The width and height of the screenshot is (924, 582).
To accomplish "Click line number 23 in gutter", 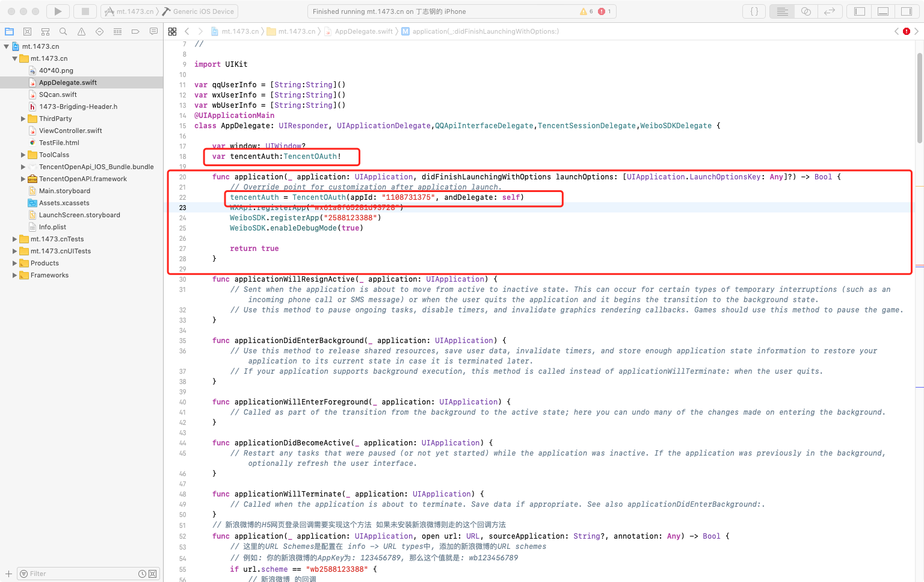I will pos(182,208).
